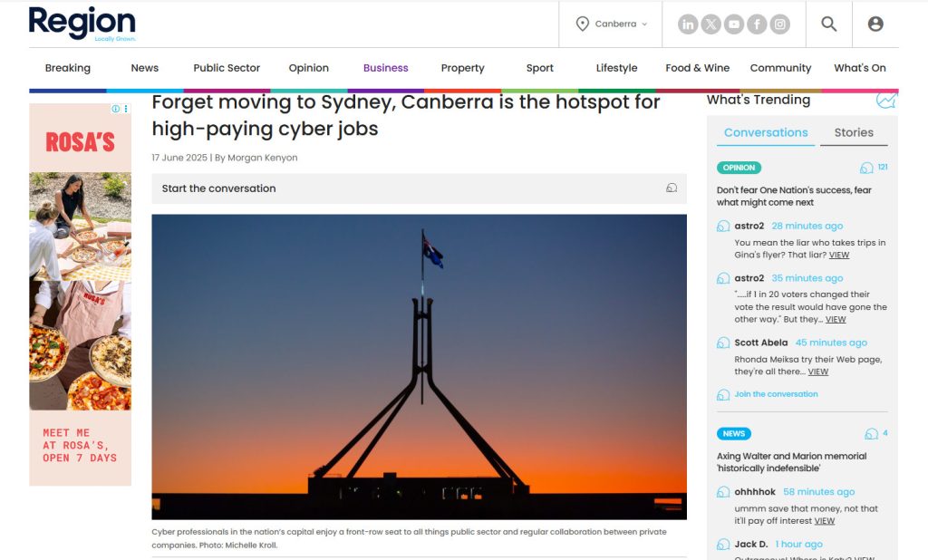Click the comment icon in Start the conversation bar
The height and width of the screenshot is (560, 928).
click(x=672, y=188)
